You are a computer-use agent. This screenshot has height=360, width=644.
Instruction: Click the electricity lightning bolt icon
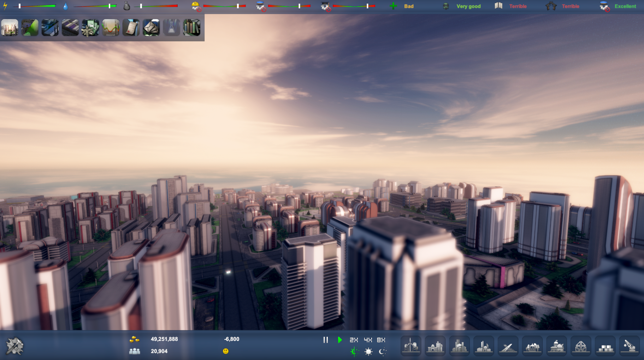(5, 6)
